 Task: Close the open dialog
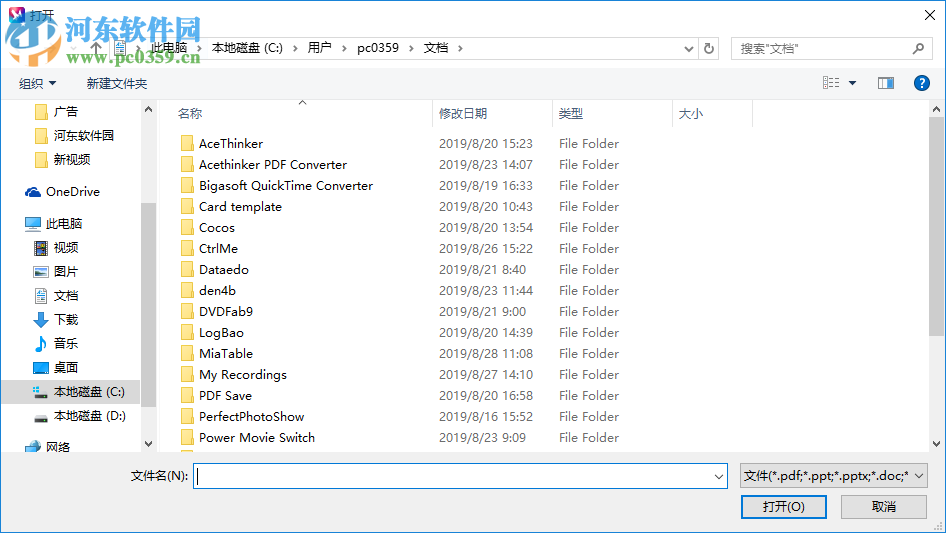pos(930,16)
